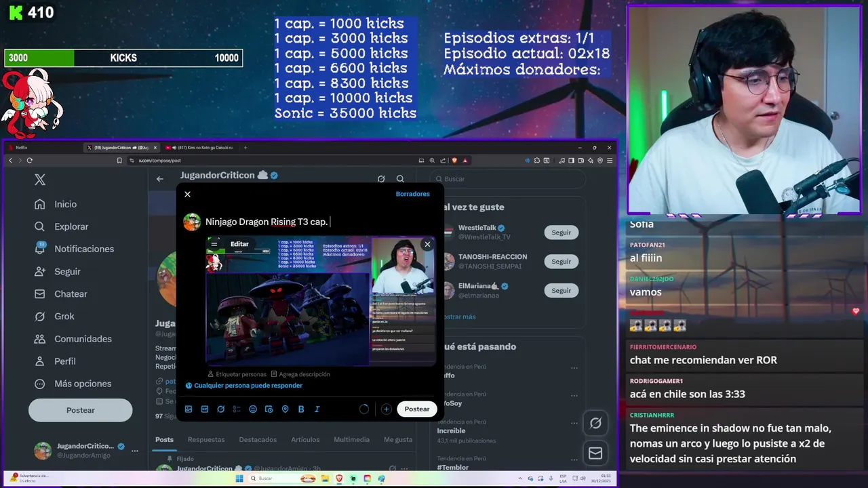
Task: Open Borradores drafts link
Action: click(x=412, y=194)
